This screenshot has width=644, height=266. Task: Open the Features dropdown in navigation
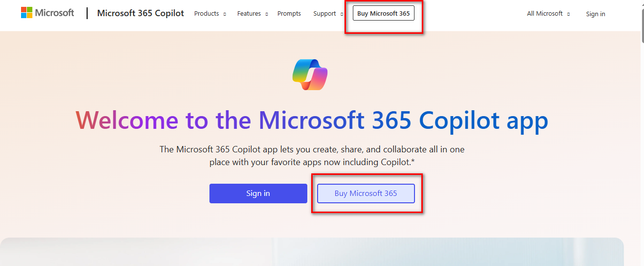pos(253,14)
